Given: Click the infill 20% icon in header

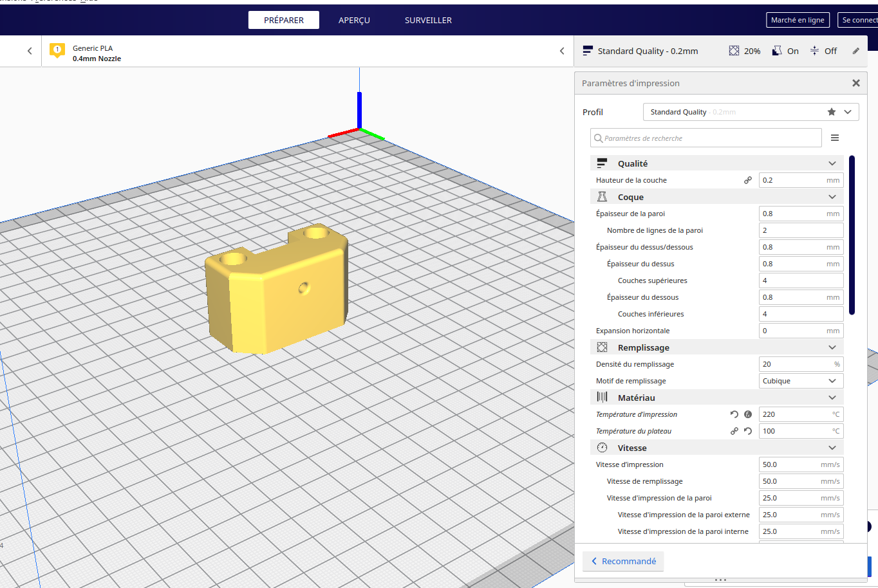Looking at the screenshot, I should (734, 51).
